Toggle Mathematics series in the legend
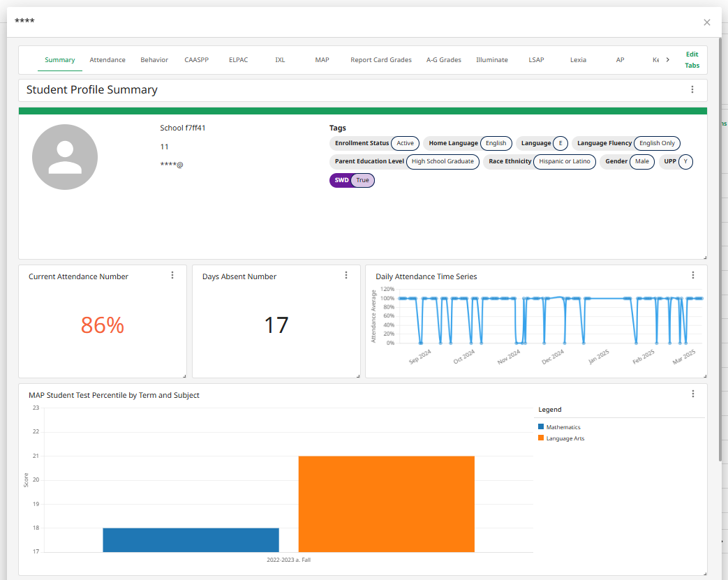 coord(563,427)
